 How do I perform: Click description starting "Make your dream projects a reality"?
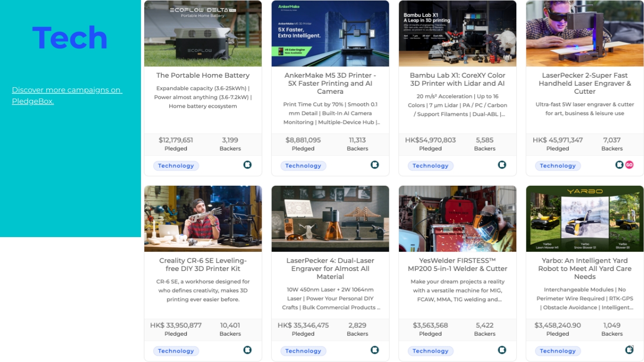(x=458, y=290)
